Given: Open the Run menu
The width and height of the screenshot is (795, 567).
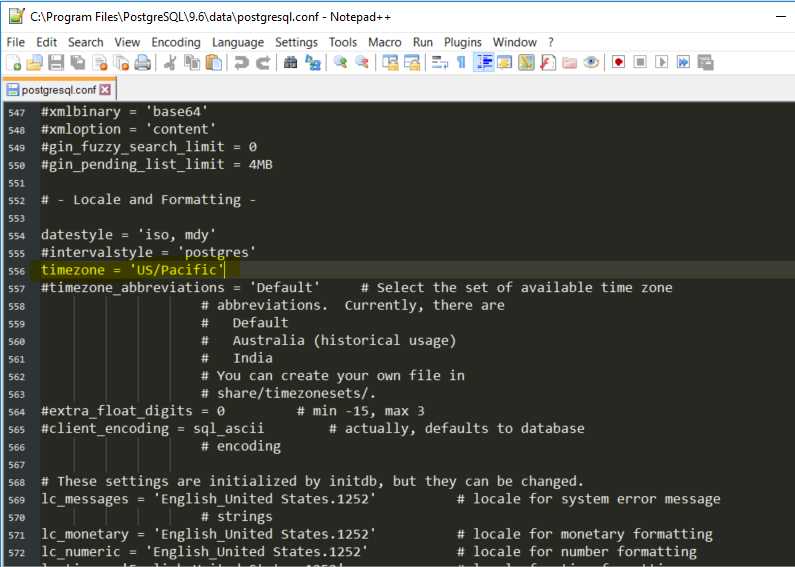Looking at the screenshot, I should click(423, 42).
